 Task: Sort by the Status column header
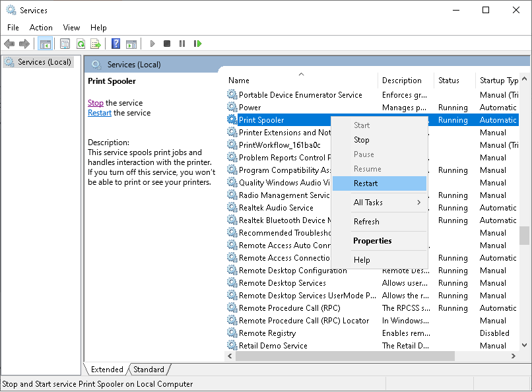click(455, 81)
